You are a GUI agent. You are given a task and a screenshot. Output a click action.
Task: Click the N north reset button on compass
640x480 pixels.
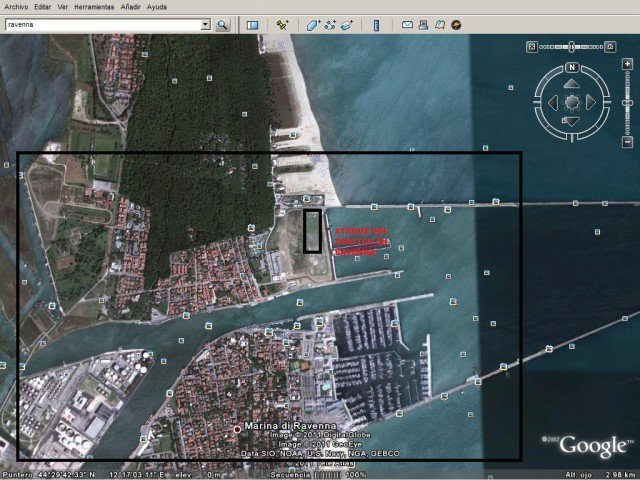tap(572, 68)
